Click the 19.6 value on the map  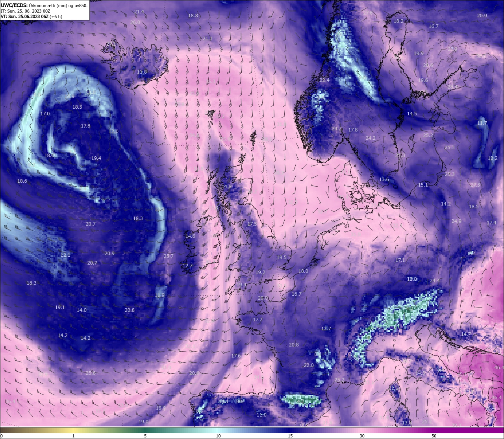(x=423, y=80)
